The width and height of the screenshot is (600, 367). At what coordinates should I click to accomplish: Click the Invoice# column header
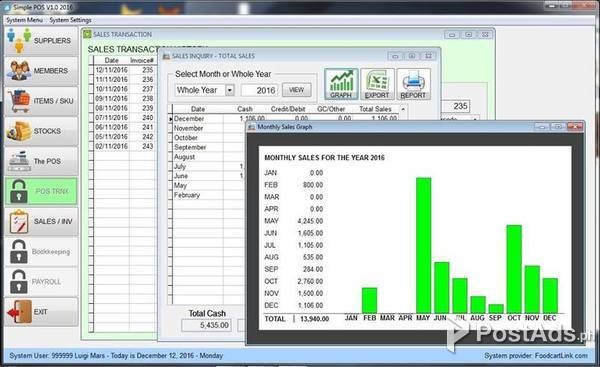pos(142,60)
